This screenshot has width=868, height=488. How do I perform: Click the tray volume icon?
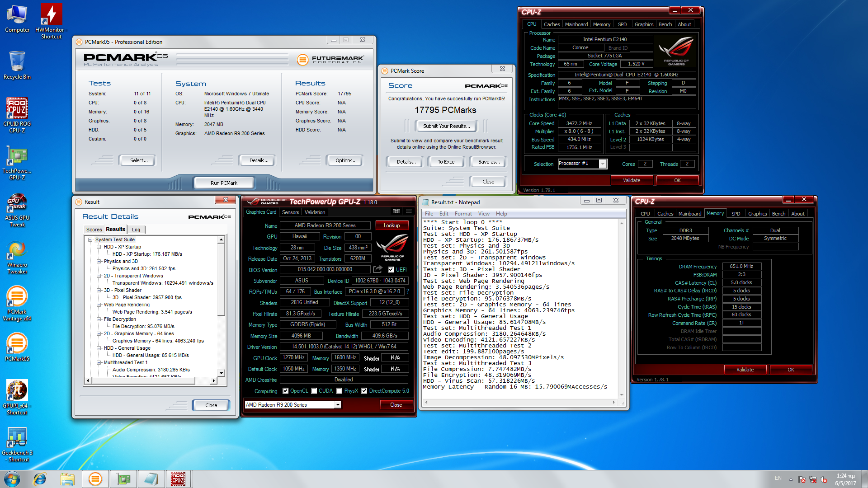click(824, 479)
